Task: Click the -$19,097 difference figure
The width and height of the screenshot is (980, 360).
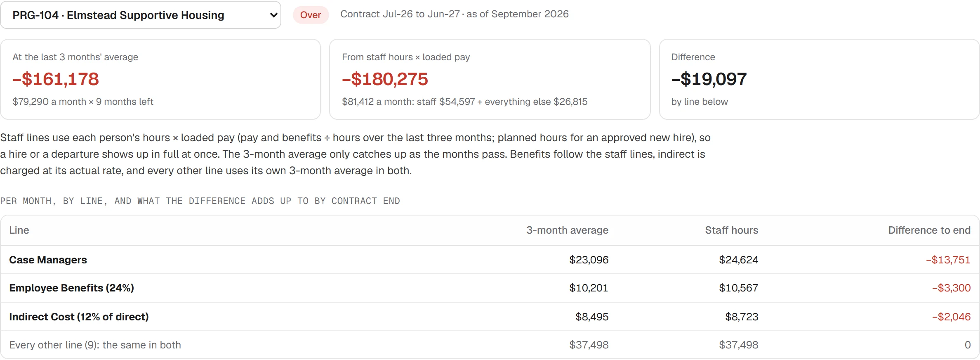Action: coord(709,79)
